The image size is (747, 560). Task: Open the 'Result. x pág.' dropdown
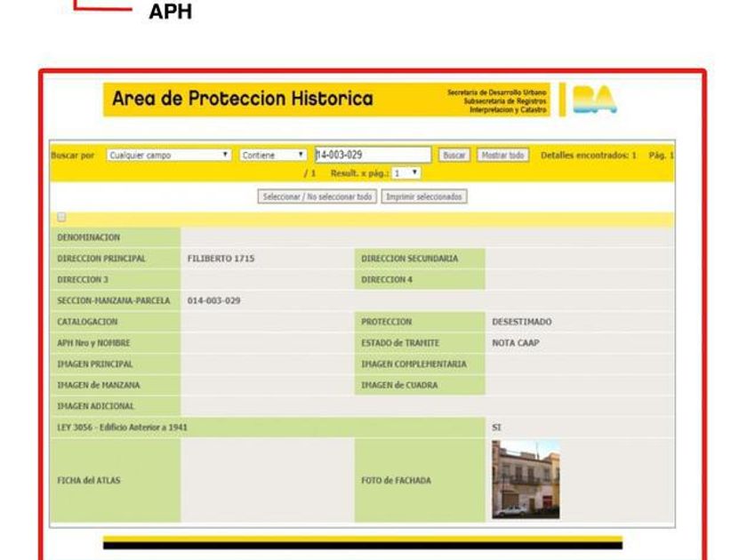(x=406, y=172)
